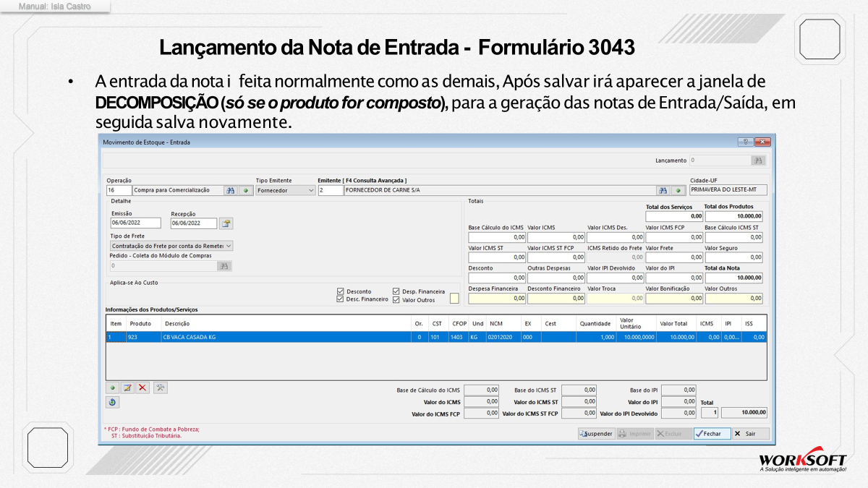Add a product with green dot icon
This screenshot has width=868, height=488.
(x=113, y=388)
